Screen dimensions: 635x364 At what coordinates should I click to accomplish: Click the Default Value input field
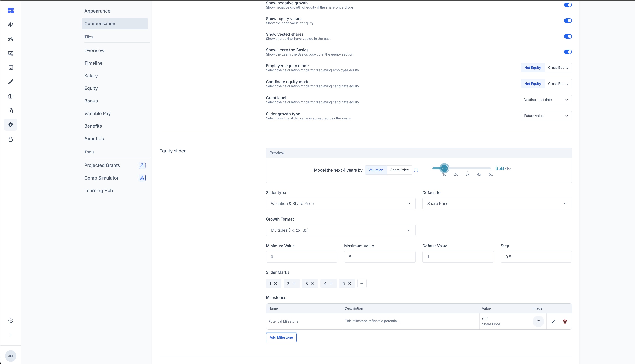click(458, 257)
